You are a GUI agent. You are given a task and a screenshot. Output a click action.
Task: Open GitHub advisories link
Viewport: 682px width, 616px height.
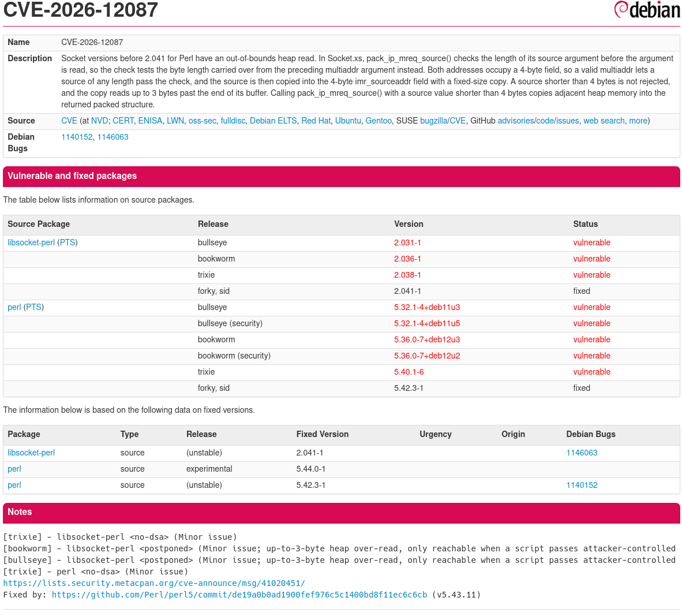(516, 121)
